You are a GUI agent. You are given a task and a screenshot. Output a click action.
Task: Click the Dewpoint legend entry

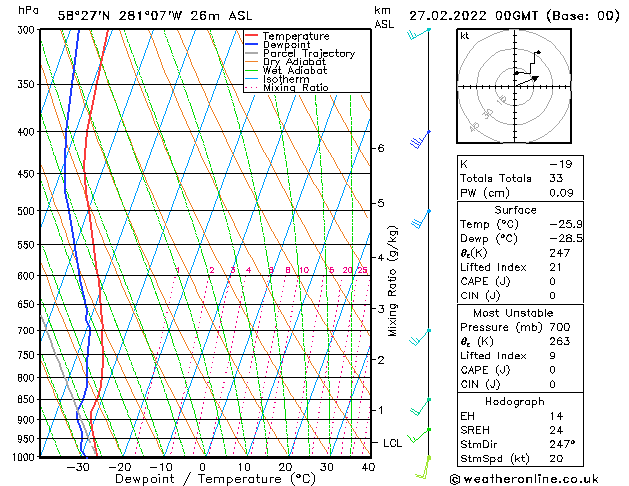tap(278, 45)
